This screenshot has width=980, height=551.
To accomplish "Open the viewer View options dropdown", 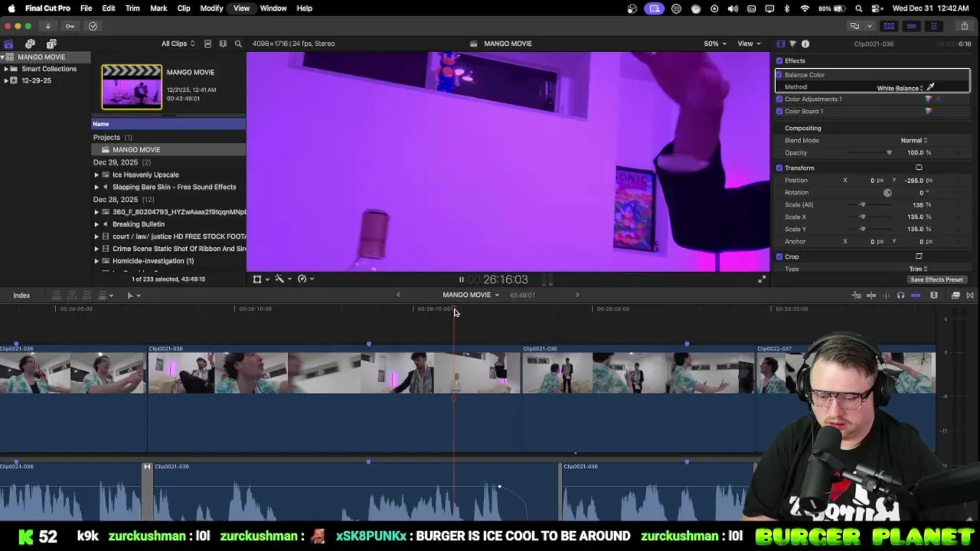I will (x=748, y=44).
